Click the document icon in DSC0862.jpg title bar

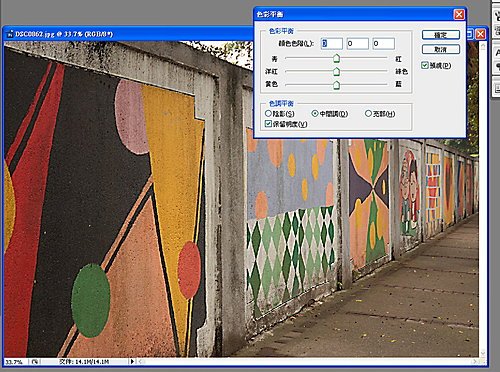click(10, 34)
